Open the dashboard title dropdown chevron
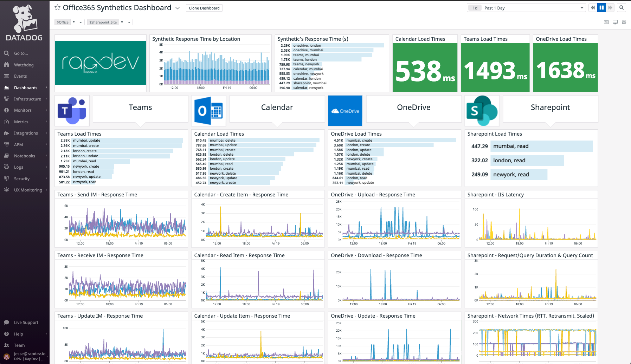The image size is (631, 364). click(178, 8)
